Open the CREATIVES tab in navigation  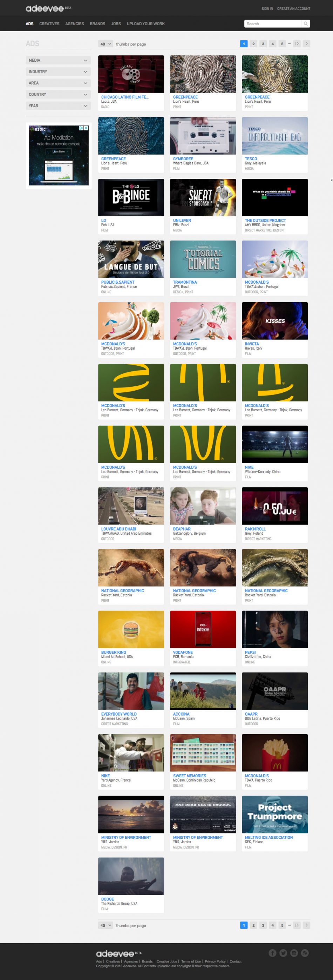[x=49, y=23]
